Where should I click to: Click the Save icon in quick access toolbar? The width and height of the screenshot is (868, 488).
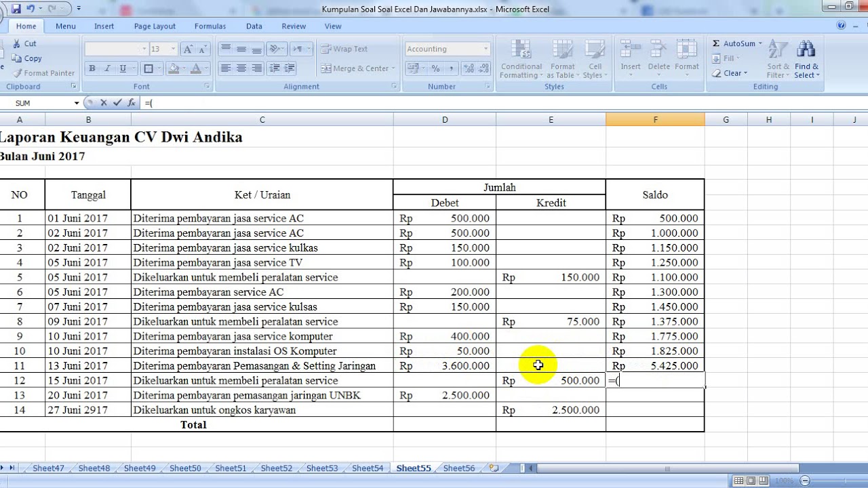tap(16, 9)
